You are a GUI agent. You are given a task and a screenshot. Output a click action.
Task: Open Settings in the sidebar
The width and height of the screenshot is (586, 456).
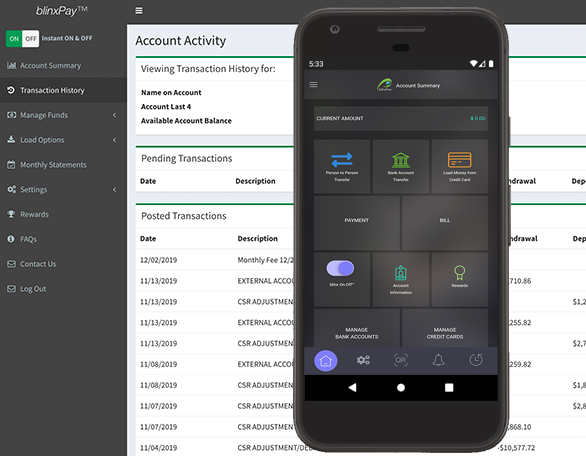tap(34, 190)
